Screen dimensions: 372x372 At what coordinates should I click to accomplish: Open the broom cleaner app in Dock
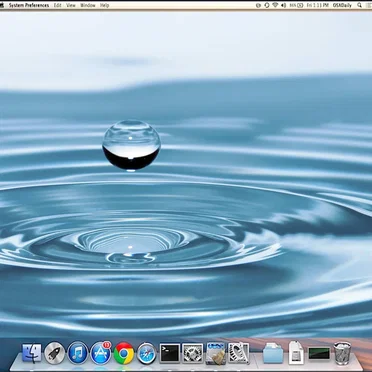point(215,353)
